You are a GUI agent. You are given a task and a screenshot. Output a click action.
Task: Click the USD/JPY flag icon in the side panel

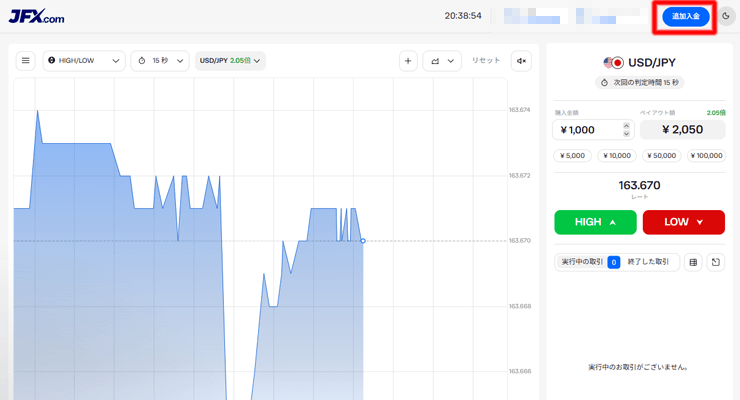pos(614,62)
